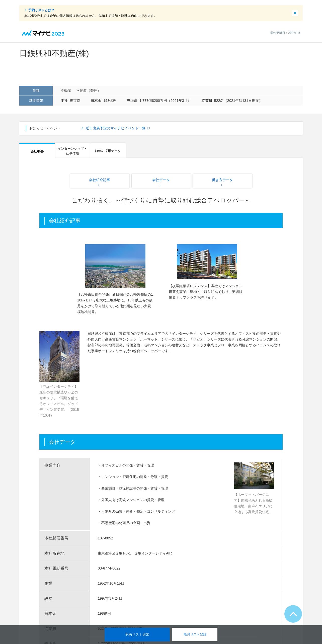
Task: Click ・オフィスビルの開発・賃貸・管理 line
Action: click(x=126, y=465)
